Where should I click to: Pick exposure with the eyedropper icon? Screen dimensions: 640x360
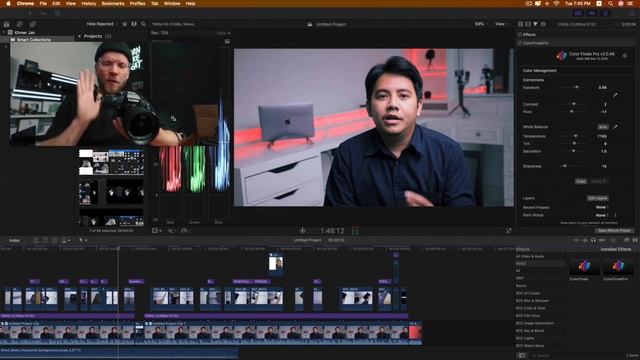coord(615,95)
